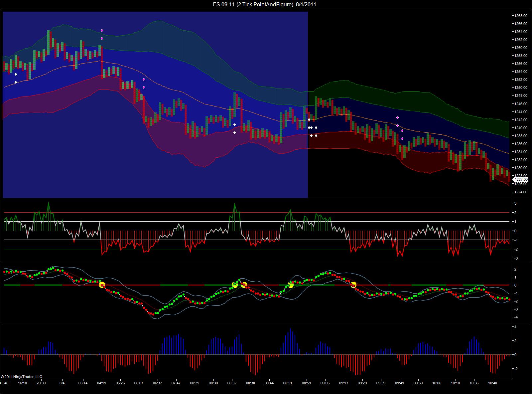Click the 1268.00 price axis label

[x=521, y=16]
